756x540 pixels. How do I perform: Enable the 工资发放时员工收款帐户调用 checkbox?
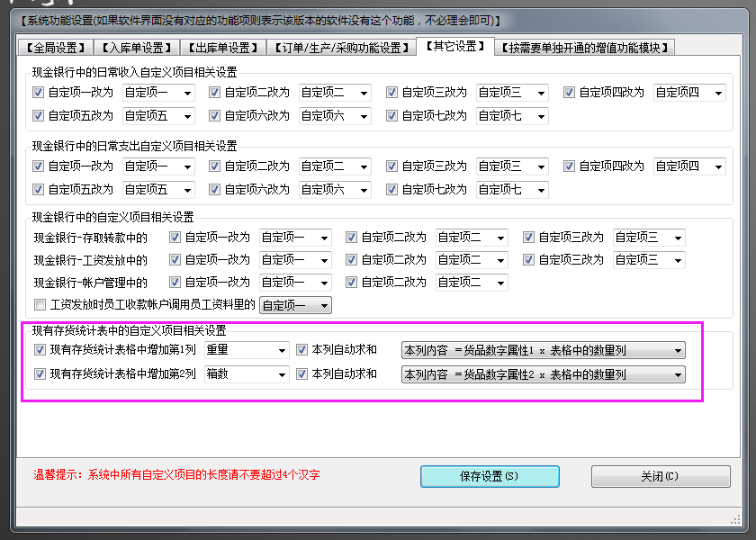(40, 305)
